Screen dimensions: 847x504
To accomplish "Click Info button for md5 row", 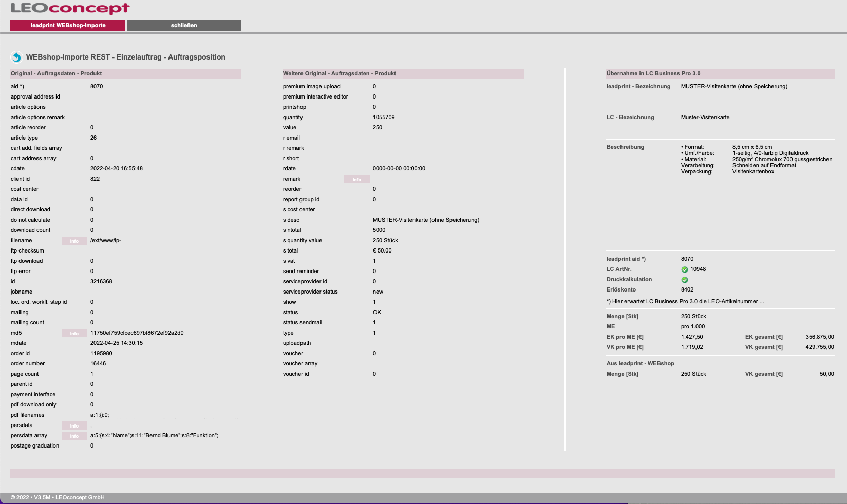I will [x=74, y=333].
